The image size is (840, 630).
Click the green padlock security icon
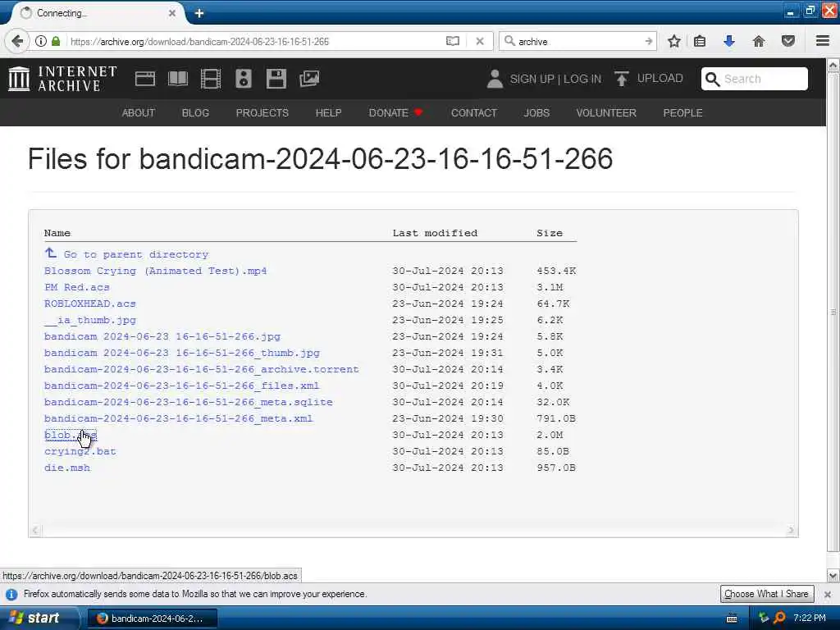pyautogui.click(x=56, y=41)
